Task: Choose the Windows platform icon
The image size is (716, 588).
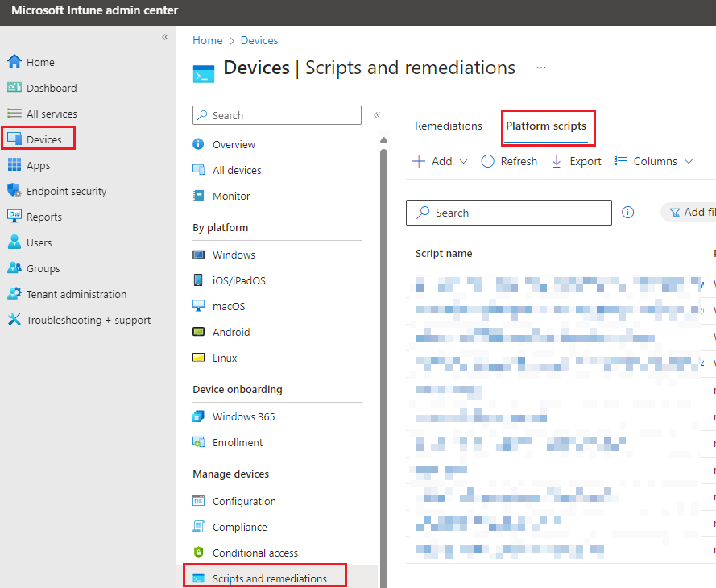Action: [x=198, y=255]
